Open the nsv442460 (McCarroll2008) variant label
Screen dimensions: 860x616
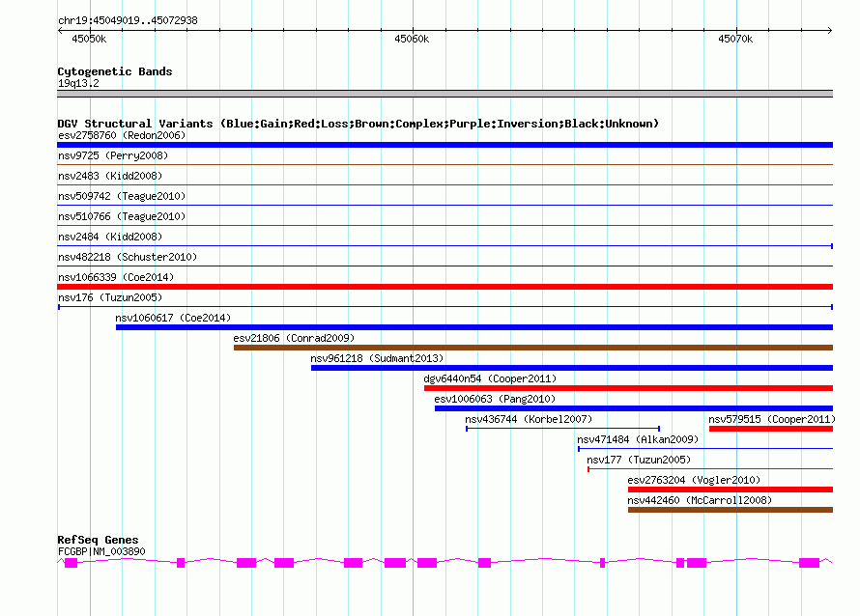point(700,500)
